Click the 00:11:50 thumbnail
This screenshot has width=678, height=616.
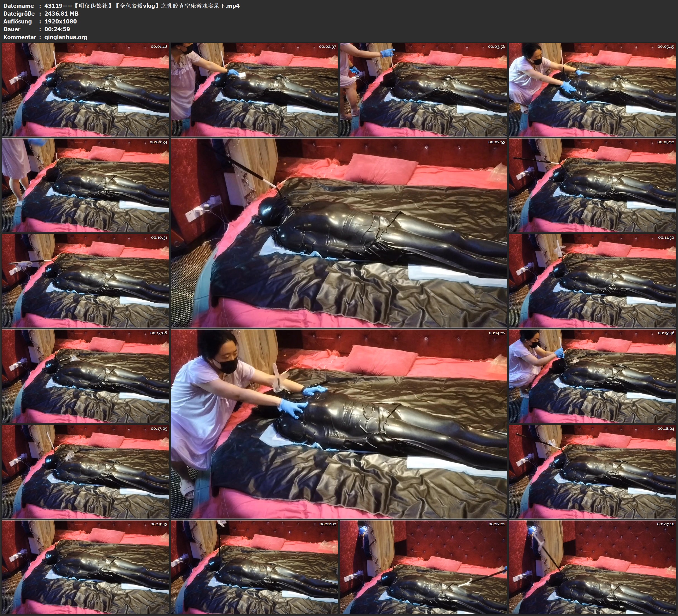click(x=593, y=280)
